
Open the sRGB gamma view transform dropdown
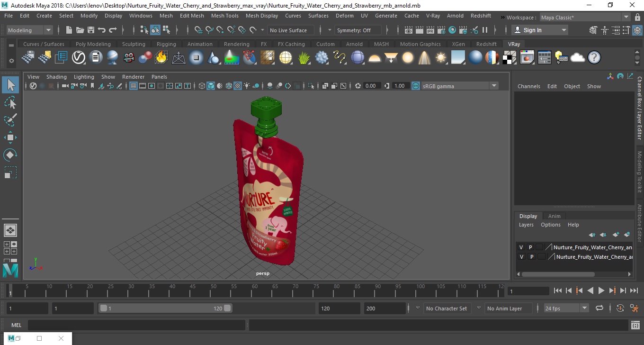460,86
